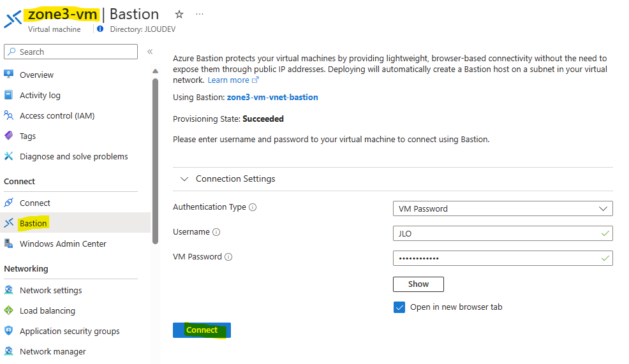The height and width of the screenshot is (364, 629).
Task: Click the external link icon after Learn more
Action: [x=255, y=80]
